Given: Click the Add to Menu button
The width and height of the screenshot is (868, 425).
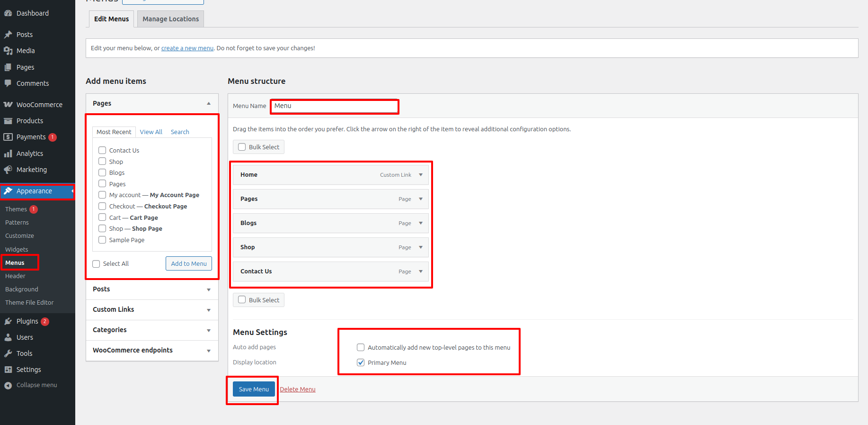Looking at the screenshot, I should coord(189,263).
